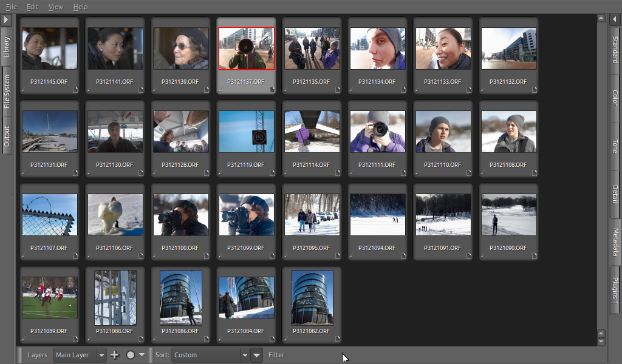Open the Help menu

pos(80,7)
